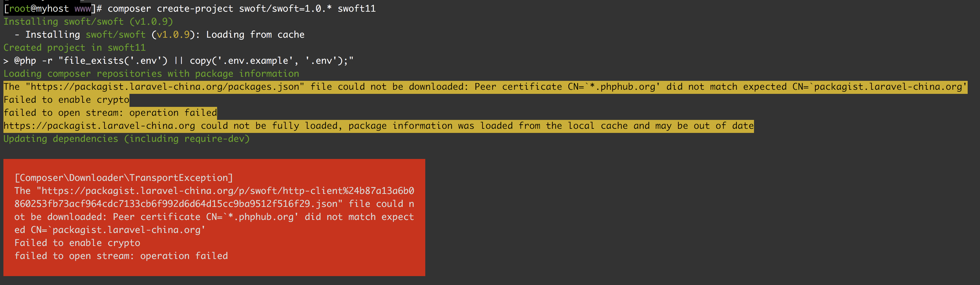Click the packagist.laravel-china.org URL in the local cache warning
The height and width of the screenshot is (285, 980).
coord(99,126)
